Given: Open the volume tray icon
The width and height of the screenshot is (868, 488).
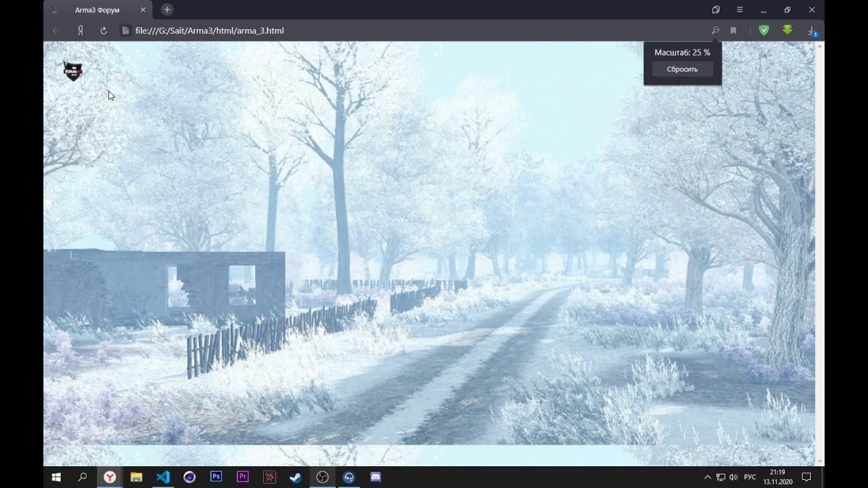Looking at the screenshot, I should click(x=733, y=477).
